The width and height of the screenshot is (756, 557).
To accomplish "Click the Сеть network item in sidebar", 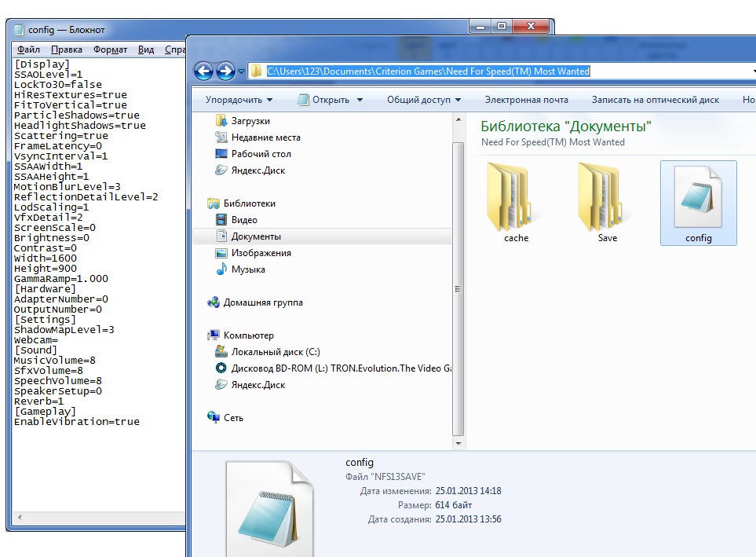I will click(233, 418).
